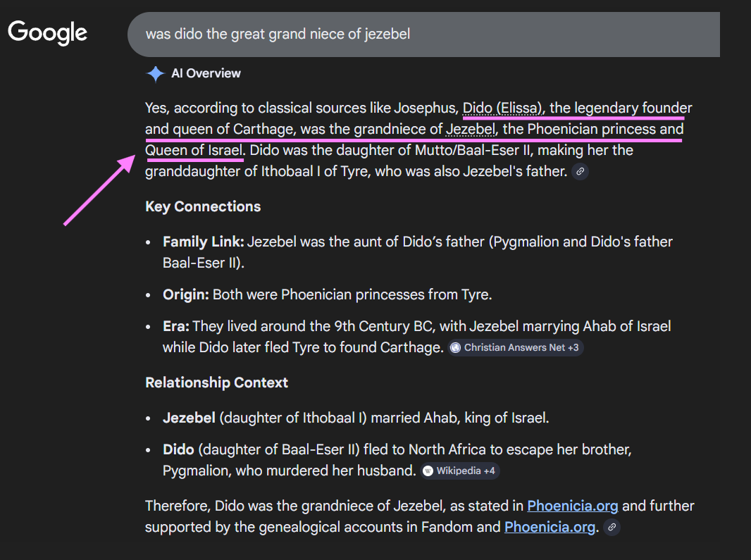The width and height of the screenshot is (751, 560).
Task: Click the AI Overview heading label
Action: point(206,74)
